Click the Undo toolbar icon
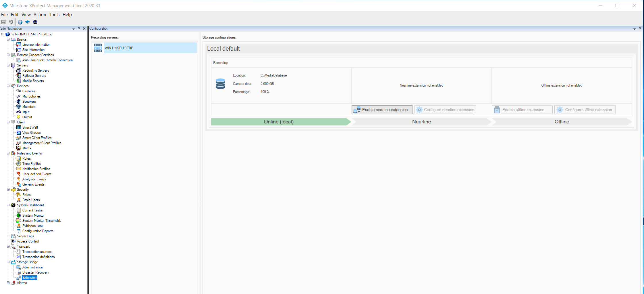Image resolution: width=644 pixels, height=294 pixels. click(x=11, y=22)
